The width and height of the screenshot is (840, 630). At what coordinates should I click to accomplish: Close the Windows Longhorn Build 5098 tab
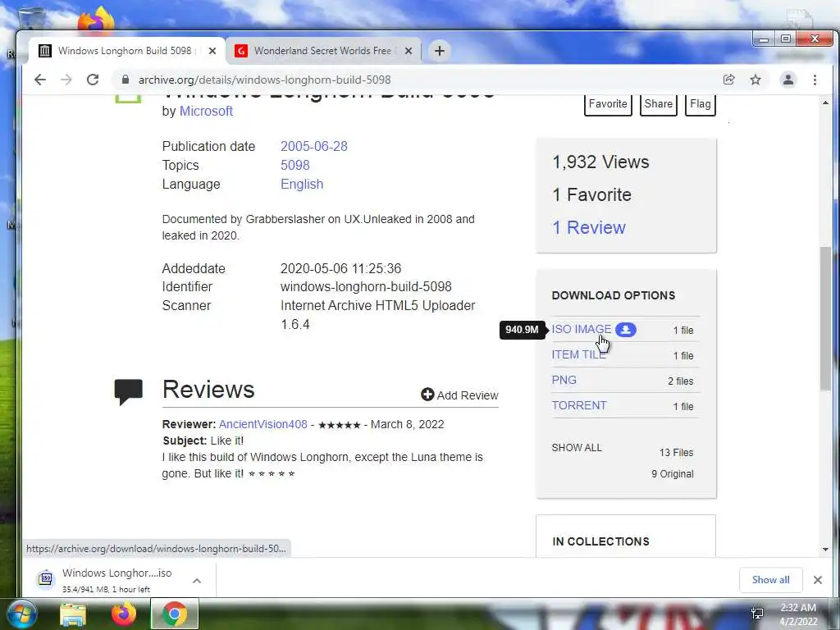tap(212, 51)
